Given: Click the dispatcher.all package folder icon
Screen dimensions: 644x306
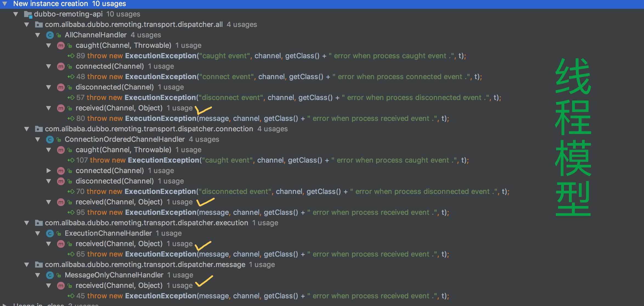Looking at the screenshot, I should point(39,25).
